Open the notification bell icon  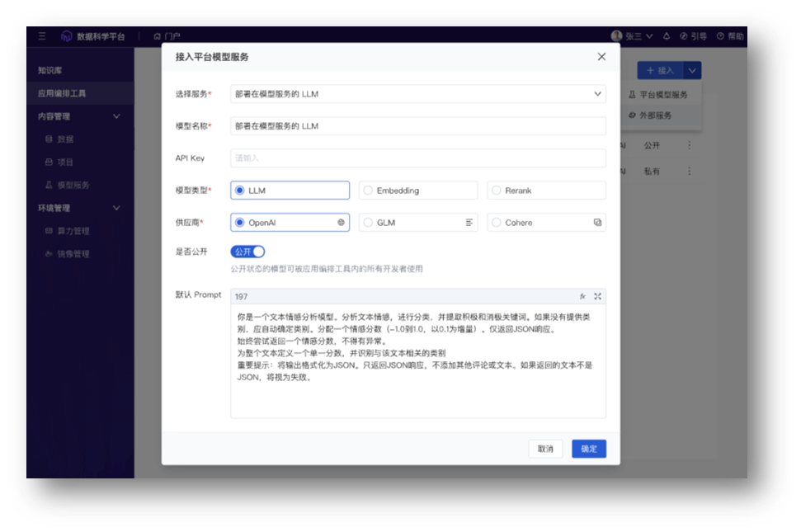[x=667, y=36]
